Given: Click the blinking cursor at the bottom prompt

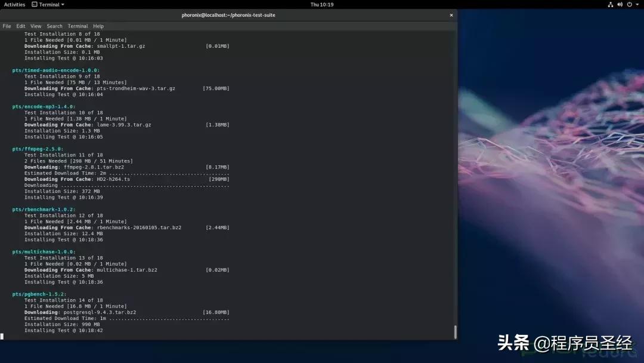Looking at the screenshot, I should [2, 336].
